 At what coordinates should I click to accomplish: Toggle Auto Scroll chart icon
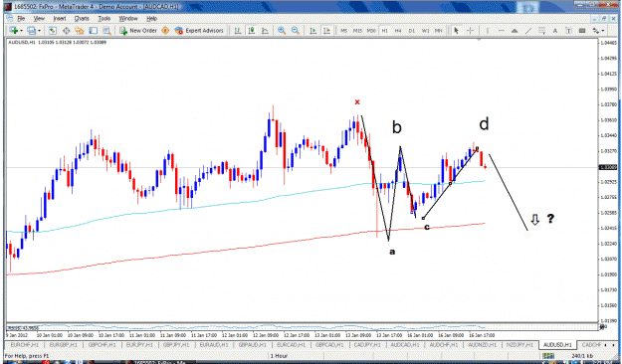tap(312, 31)
